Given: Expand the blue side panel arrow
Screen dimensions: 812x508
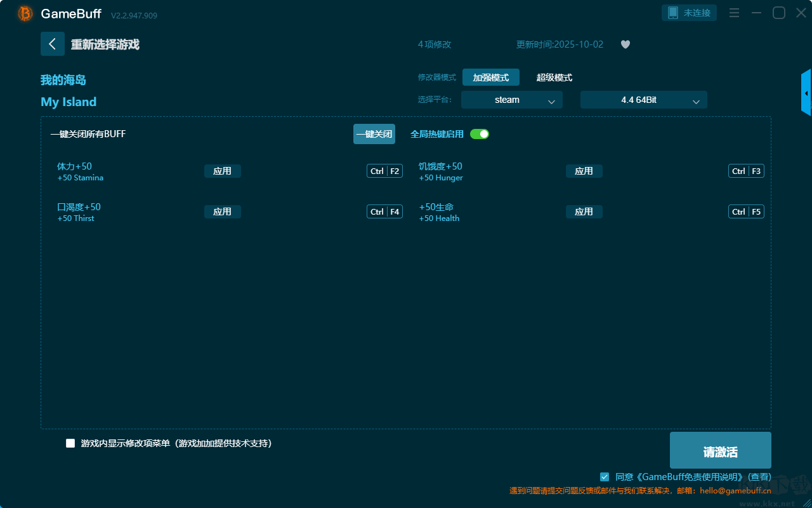Looking at the screenshot, I should pyautogui.click(x=806, y=93).
